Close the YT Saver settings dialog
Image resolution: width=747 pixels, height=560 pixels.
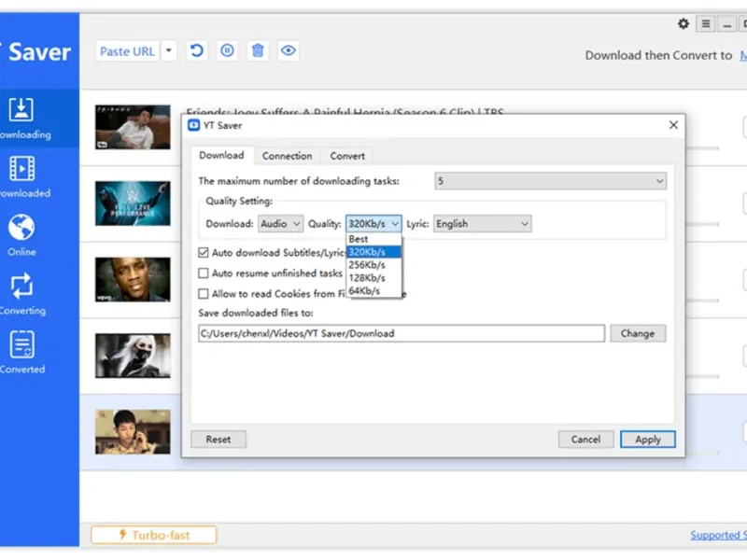click(x=673, y=125)
